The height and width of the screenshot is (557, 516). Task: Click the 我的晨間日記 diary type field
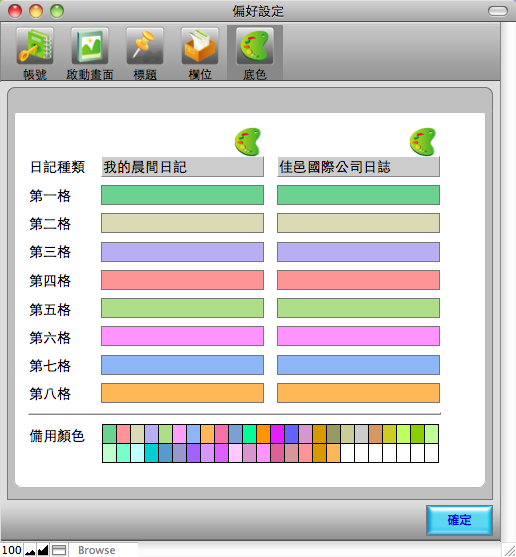point(183,167)
